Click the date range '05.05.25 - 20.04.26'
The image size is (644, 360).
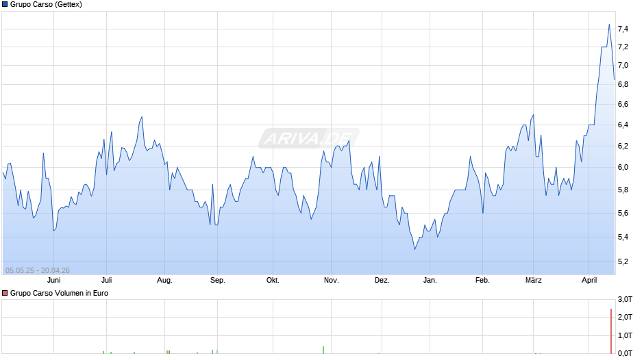coord(38,270)
